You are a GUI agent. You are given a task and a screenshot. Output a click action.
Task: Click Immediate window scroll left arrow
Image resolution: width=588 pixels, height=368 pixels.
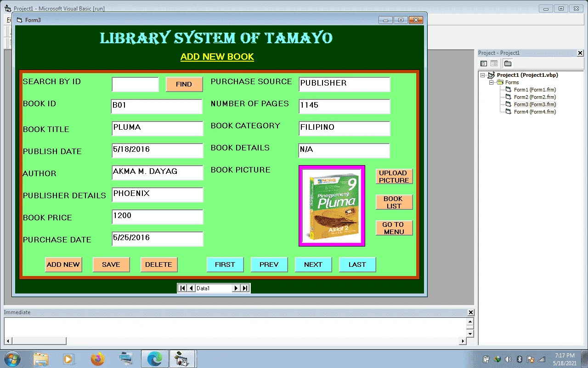(8, 341)
